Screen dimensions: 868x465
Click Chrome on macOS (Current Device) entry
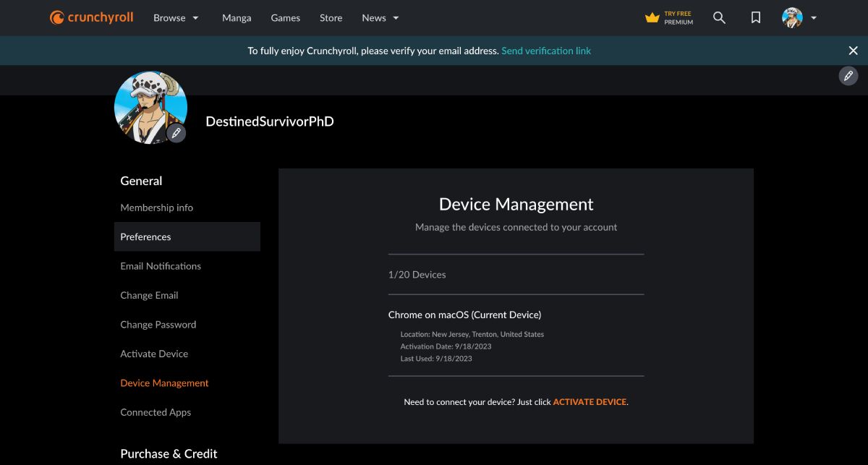pyautogui.click(x=464, y=315)
